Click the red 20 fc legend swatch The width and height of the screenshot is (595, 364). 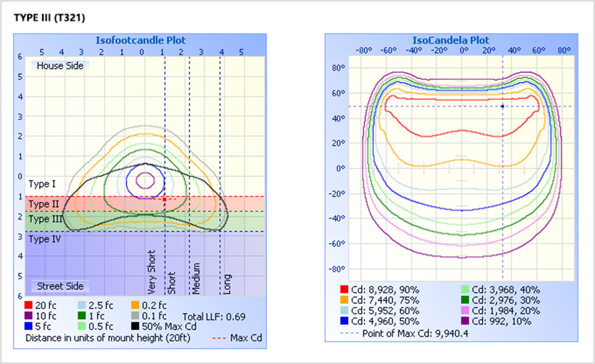click(x=28, y=305)
